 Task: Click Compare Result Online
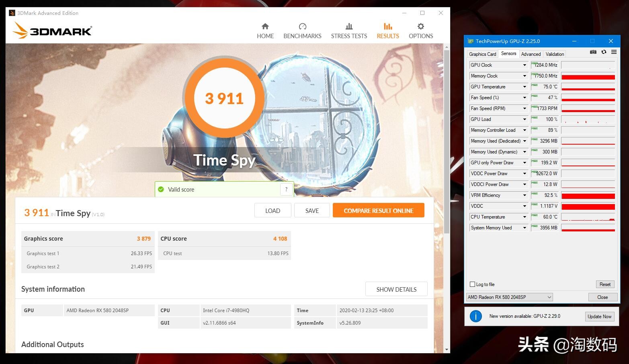(378, 210)
